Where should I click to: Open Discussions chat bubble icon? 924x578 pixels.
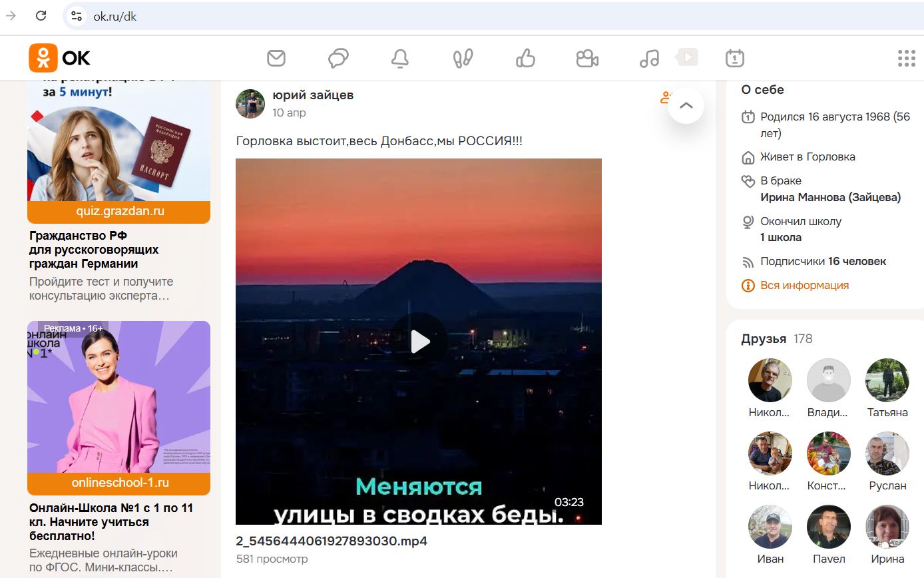pyautogui.click(x=338, y=58)
